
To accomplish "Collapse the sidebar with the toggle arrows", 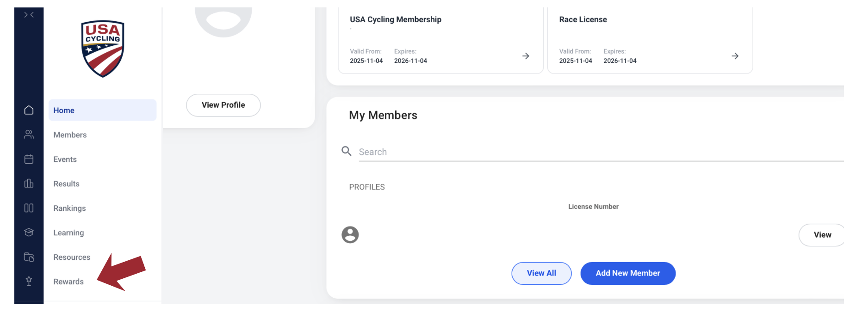I will click(29, 15).
